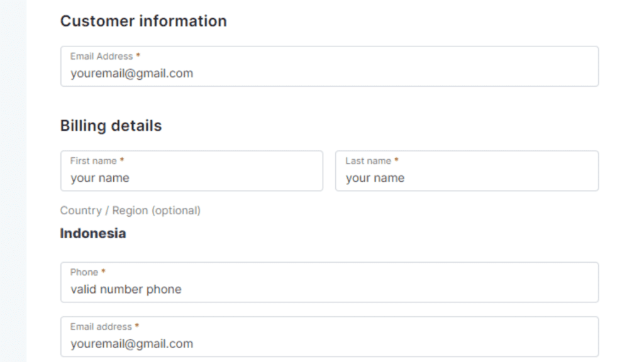
Task: Click the required asterisk beside Last name
Action: pyautogui.click(x=396, y=160)
